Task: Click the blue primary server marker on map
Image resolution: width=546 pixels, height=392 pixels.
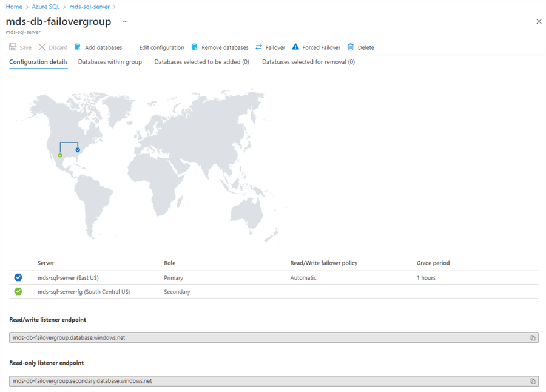Action: (78, 150)
